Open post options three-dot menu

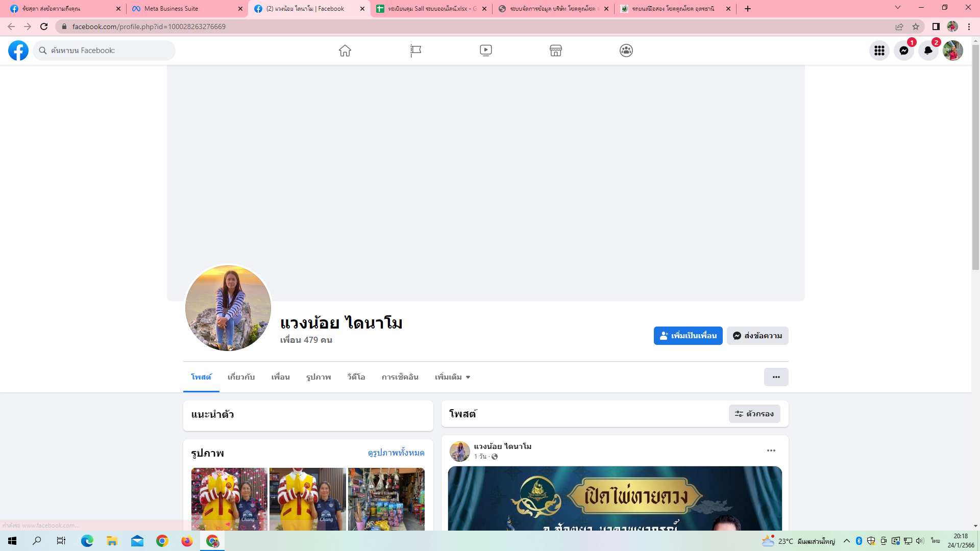coord(771,450)
